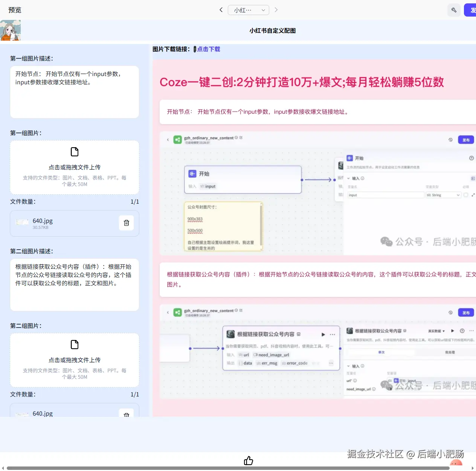
Task: Select the first 640.jpg file name
Action: pyautogui.click(x=43, y=221)
